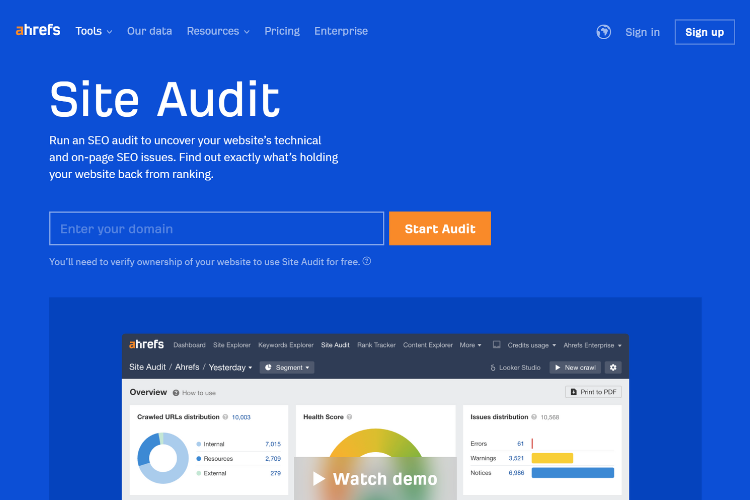Click the help icon after ownership note
The height and width of the screenshot is (500, 750).
tap(367, 261)
